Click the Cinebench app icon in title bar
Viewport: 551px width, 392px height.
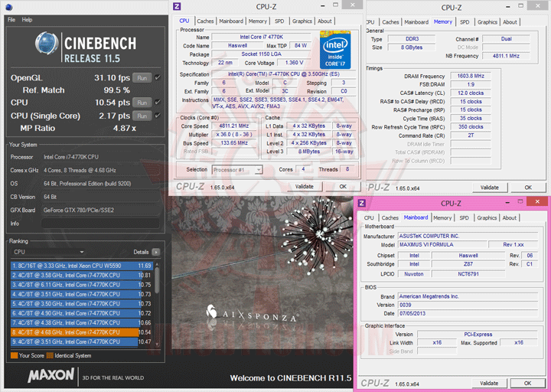9,7
